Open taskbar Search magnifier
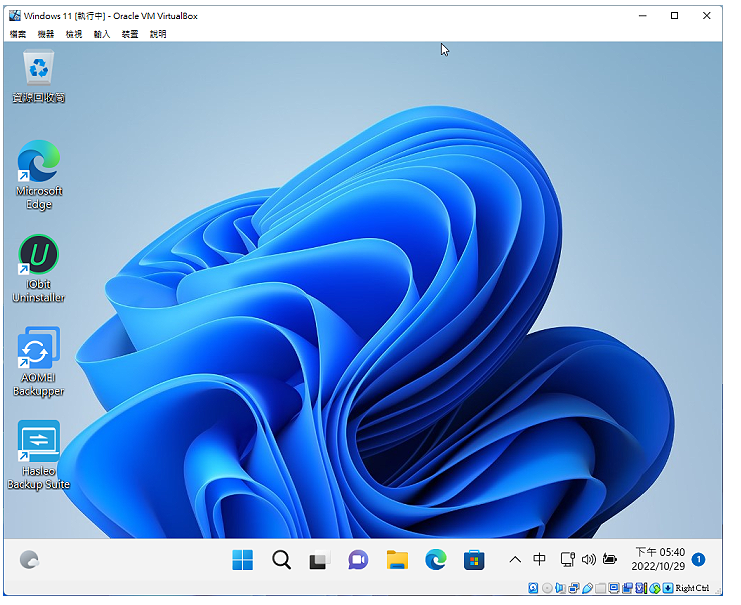Image resolution: width=741 pixels, height=605 pixels. click(281, 560)
